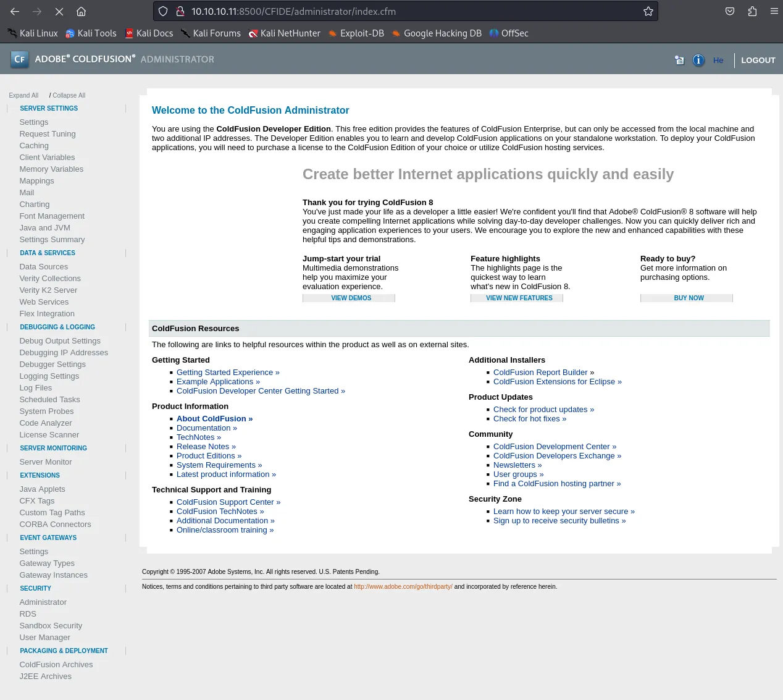Open the Google Hacking DB bookmark

coord(437,33)
